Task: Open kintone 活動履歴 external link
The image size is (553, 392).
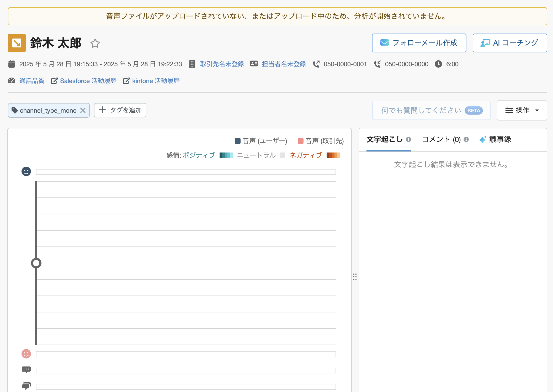Action: [156, 81]
